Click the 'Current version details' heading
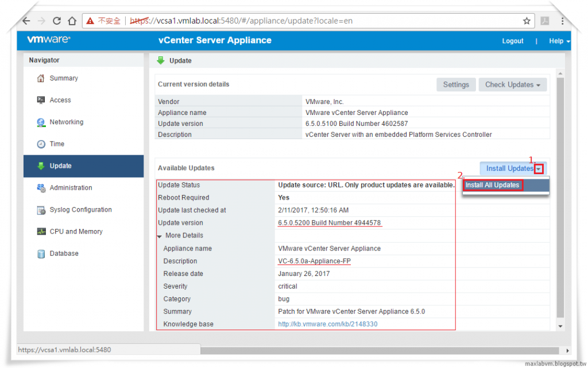Viewport: 588px width, 368px height. tap(194, 84)
